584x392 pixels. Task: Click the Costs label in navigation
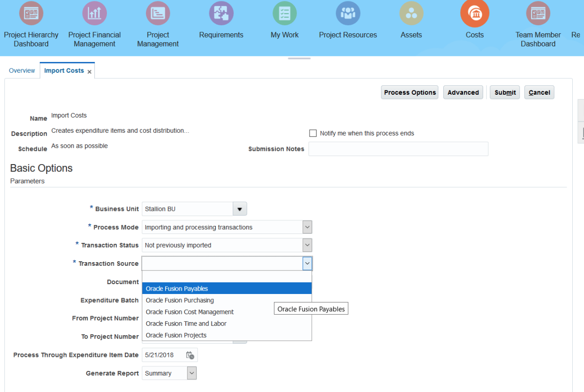tap(475, 35)
